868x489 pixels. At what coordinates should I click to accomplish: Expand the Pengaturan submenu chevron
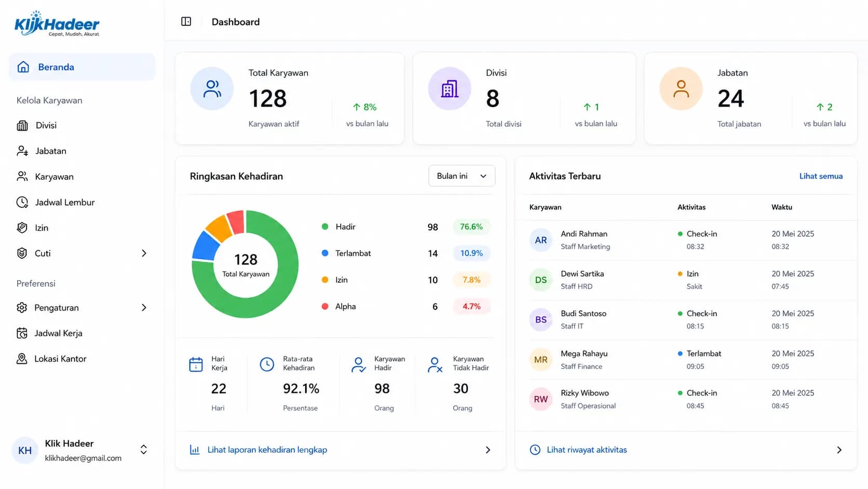(x=144, y=307)
